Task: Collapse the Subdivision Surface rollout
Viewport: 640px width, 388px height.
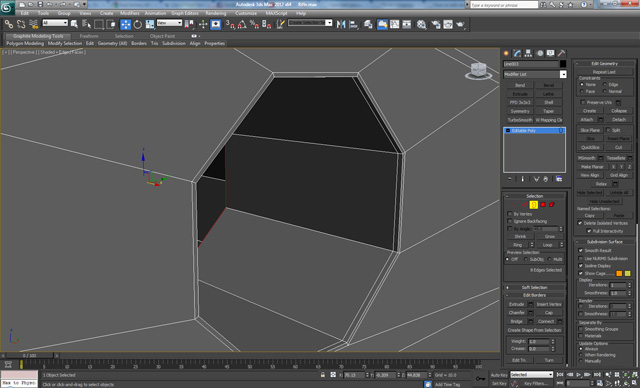Action: point(604,242)
